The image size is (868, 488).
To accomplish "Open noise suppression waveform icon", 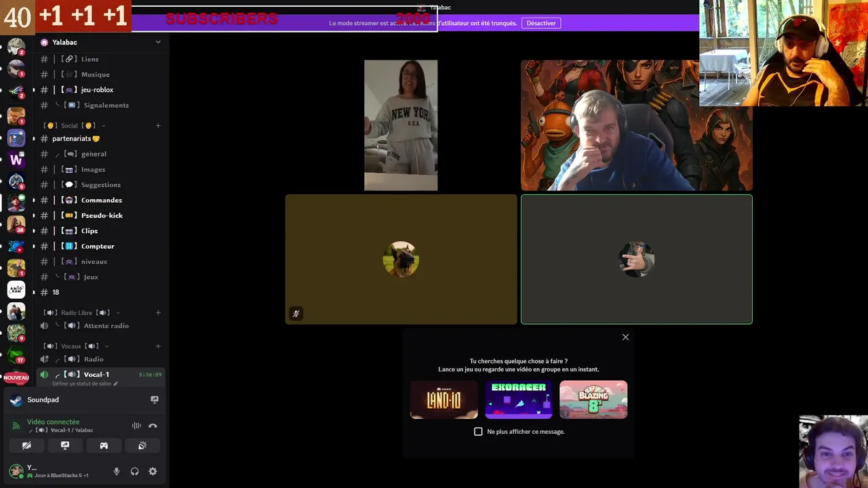I will (136, 426).
